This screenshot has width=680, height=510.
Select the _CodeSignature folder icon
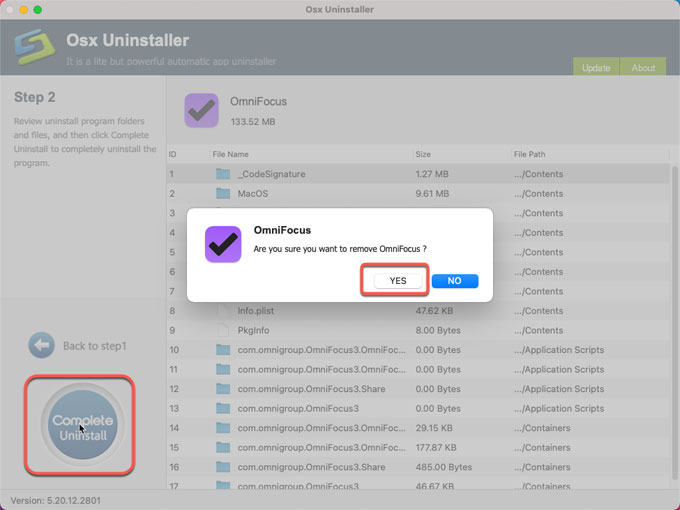point(223,174)
